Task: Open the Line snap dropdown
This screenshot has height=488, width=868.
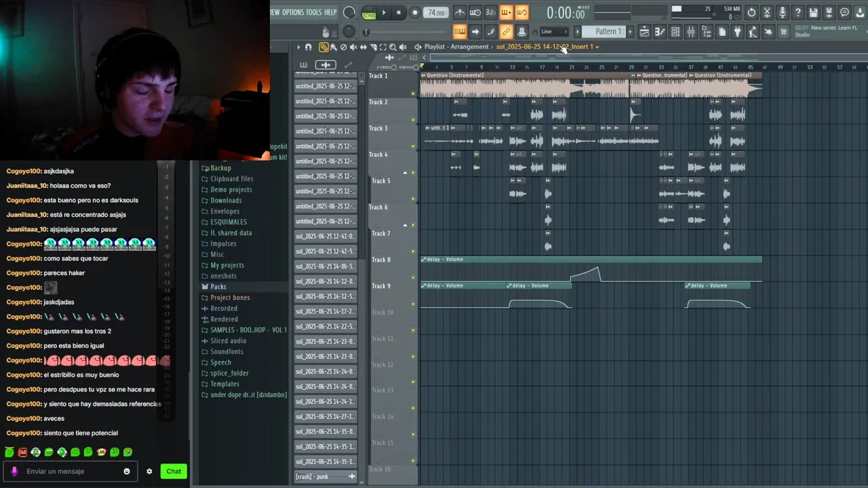Action: point(554,31)
